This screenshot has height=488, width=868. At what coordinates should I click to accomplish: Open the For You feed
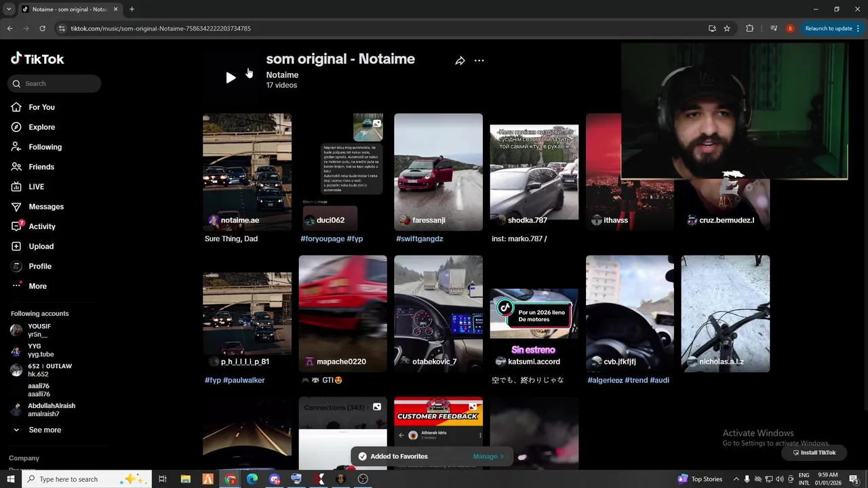click(x=41, y=107)
